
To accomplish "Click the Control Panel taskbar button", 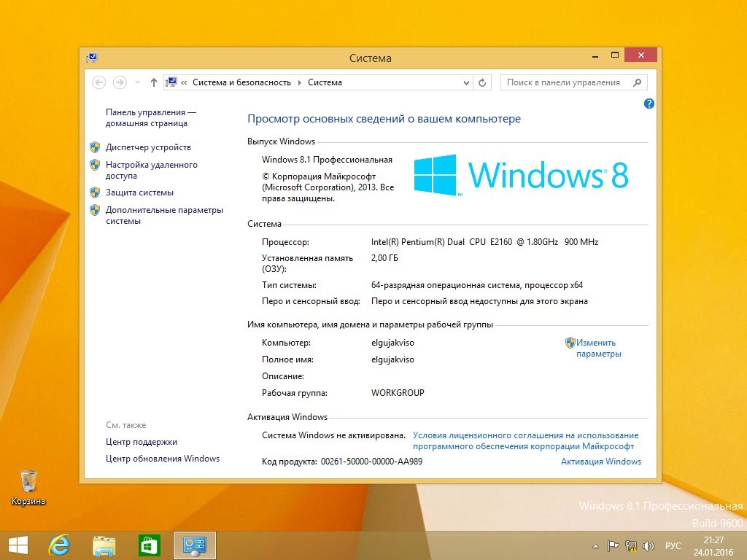I will [194, 545].
